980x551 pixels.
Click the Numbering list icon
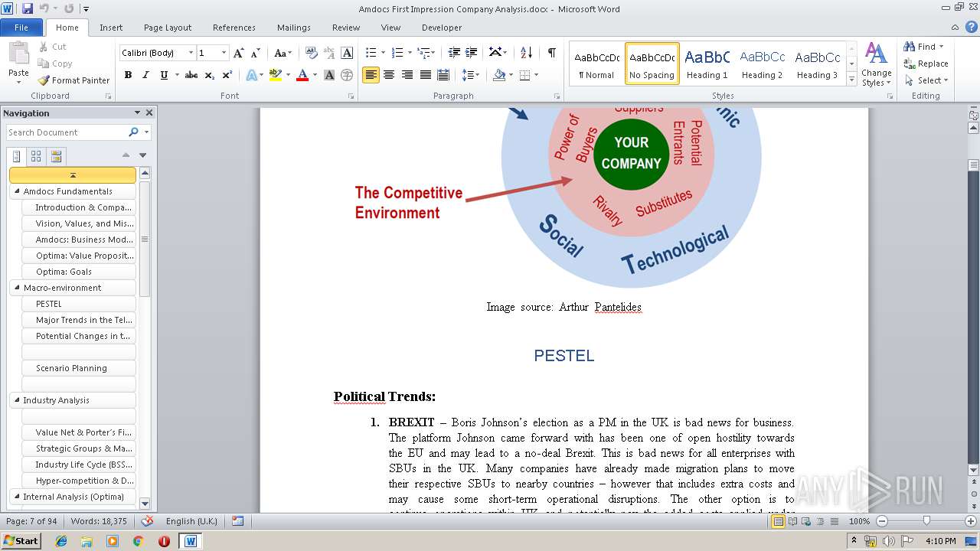click(397, 53)
